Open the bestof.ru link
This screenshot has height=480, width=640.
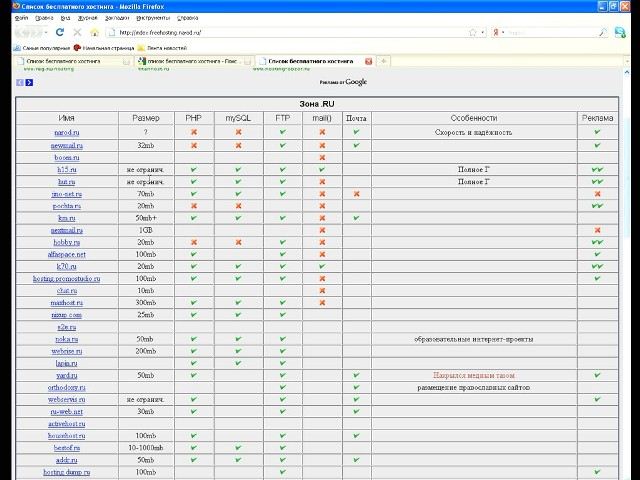pos(67,448)
